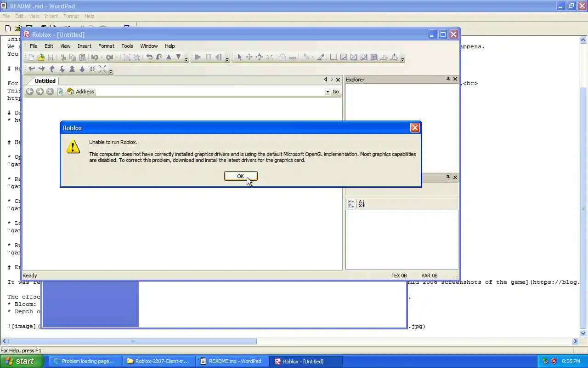Open the Roblox Insert menu

(x=85, y=46)
